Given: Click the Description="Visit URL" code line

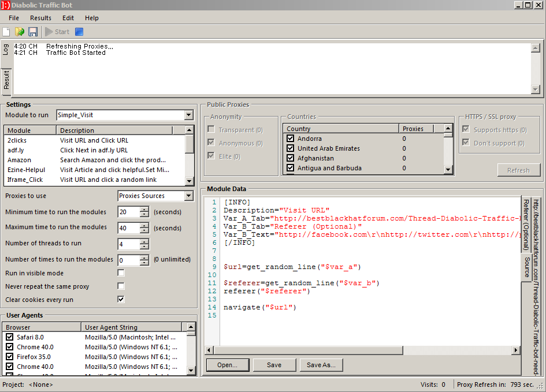Looking at the screenshot, I should tap(276, 210).
